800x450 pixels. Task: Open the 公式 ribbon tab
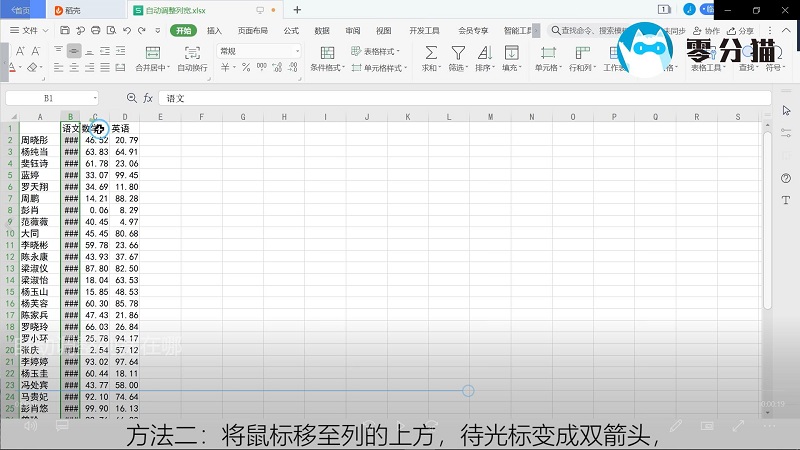tap(291, 31)
